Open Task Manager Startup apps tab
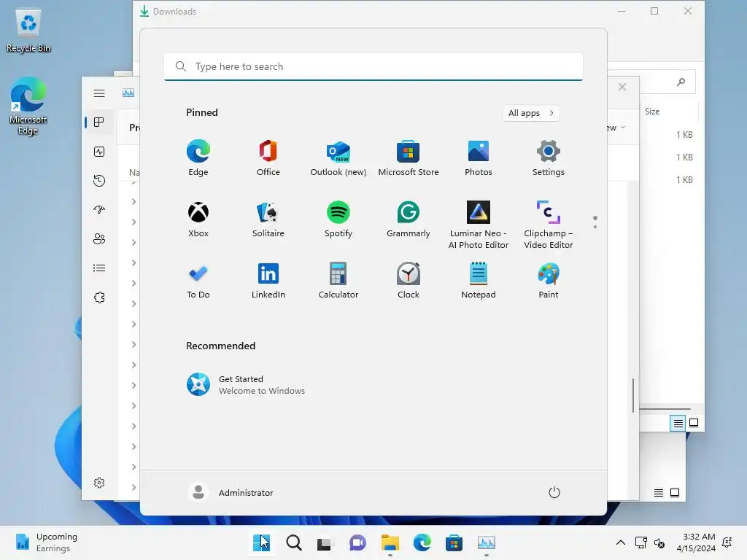This screenshot has height=560, width=747. [x=99, y=210]
